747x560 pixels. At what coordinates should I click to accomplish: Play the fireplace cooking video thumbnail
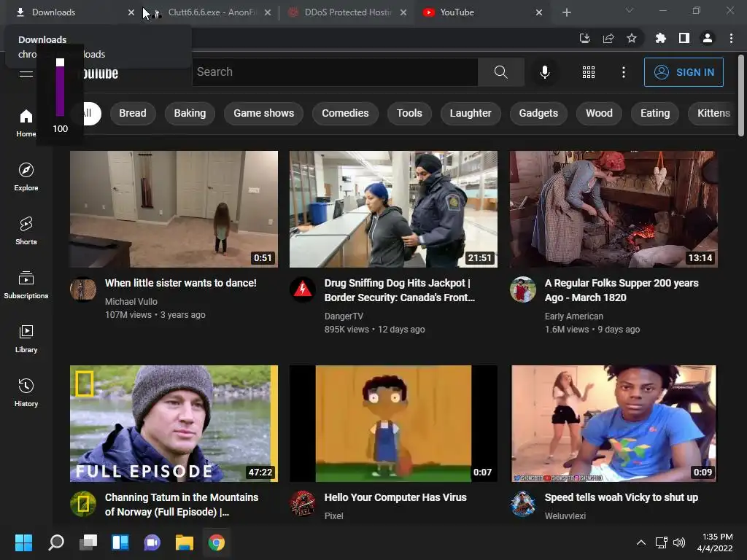click(613, 209)
